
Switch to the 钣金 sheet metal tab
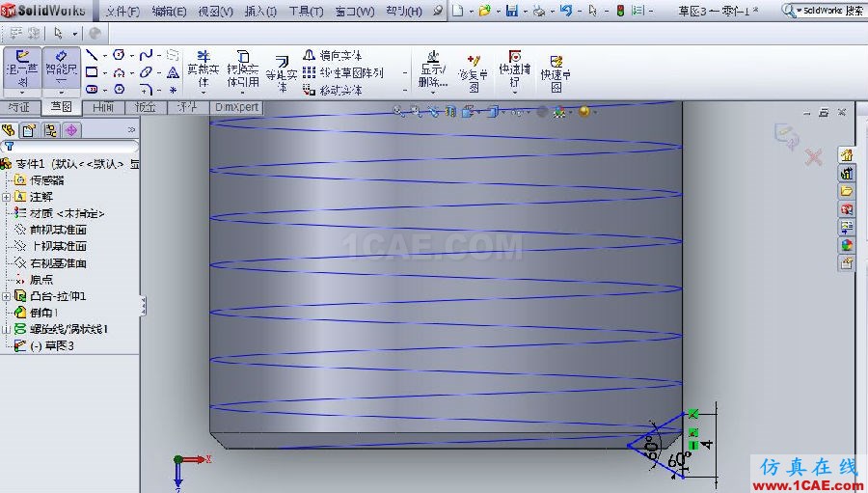pos(146,107)
